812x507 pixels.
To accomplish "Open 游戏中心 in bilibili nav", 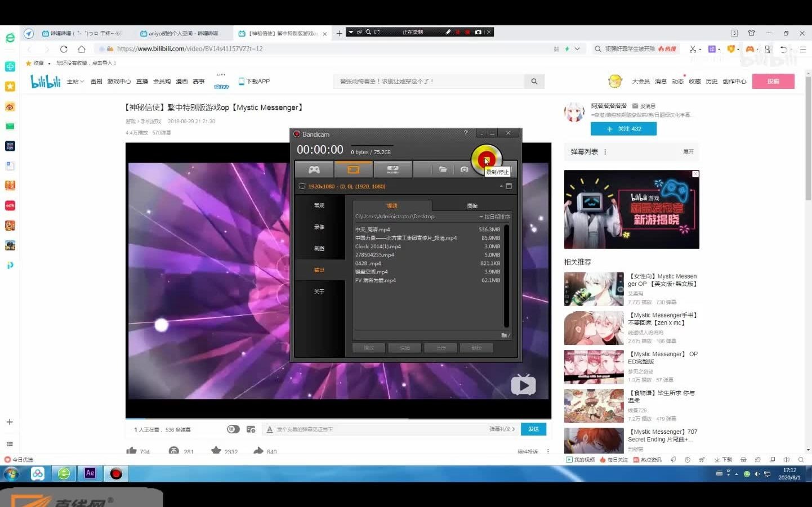I will click(x=119, y=82).
